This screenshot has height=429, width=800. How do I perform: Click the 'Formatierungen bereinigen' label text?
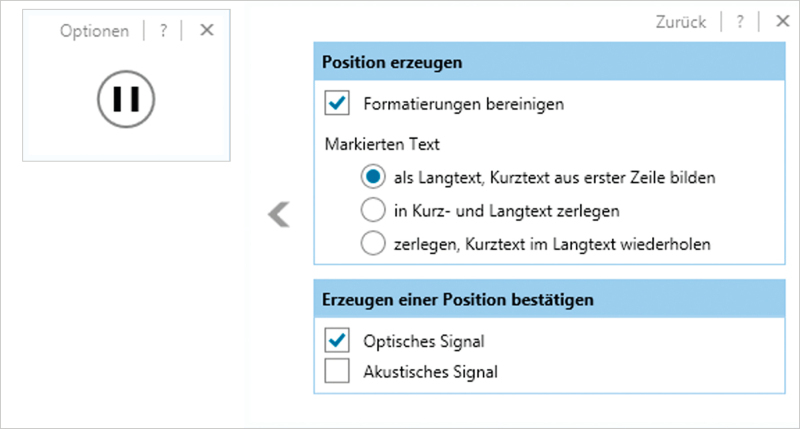click(x=464, y=104)
